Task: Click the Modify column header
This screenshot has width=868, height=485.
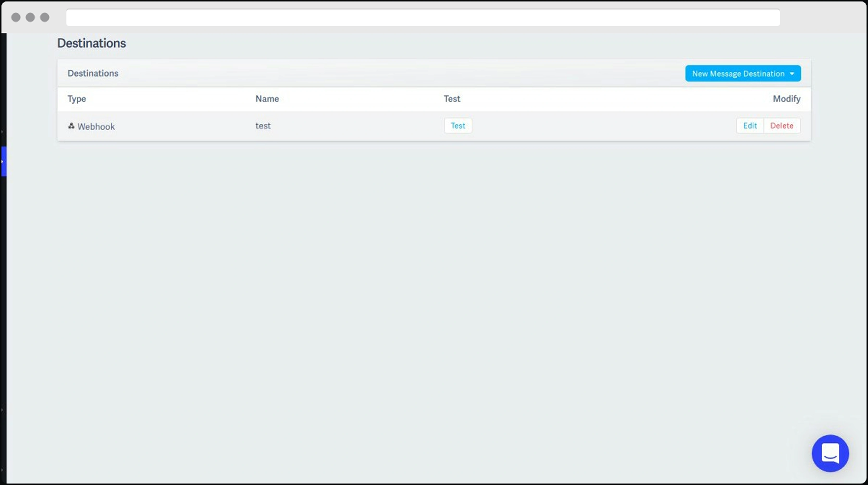Action: [x=786, y=99]
